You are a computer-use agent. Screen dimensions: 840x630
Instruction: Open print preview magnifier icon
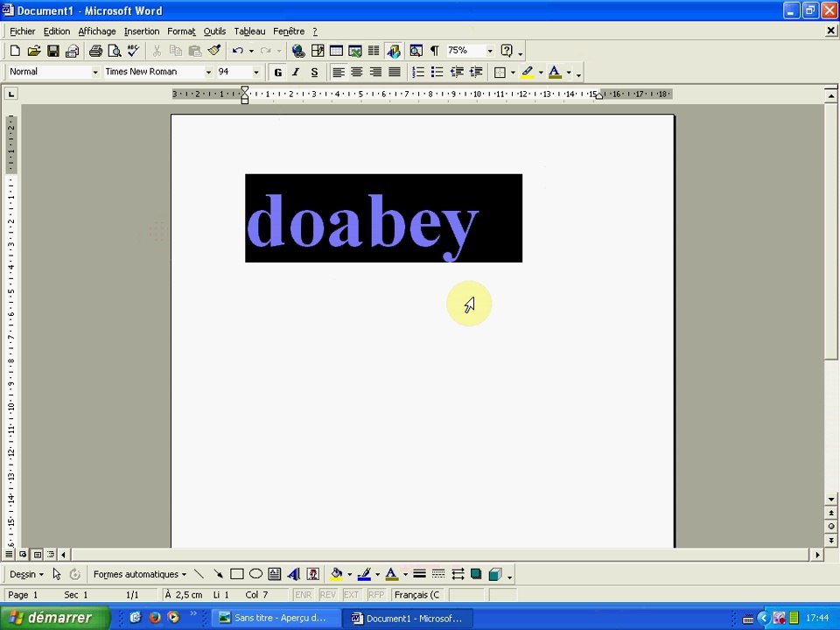114,51
